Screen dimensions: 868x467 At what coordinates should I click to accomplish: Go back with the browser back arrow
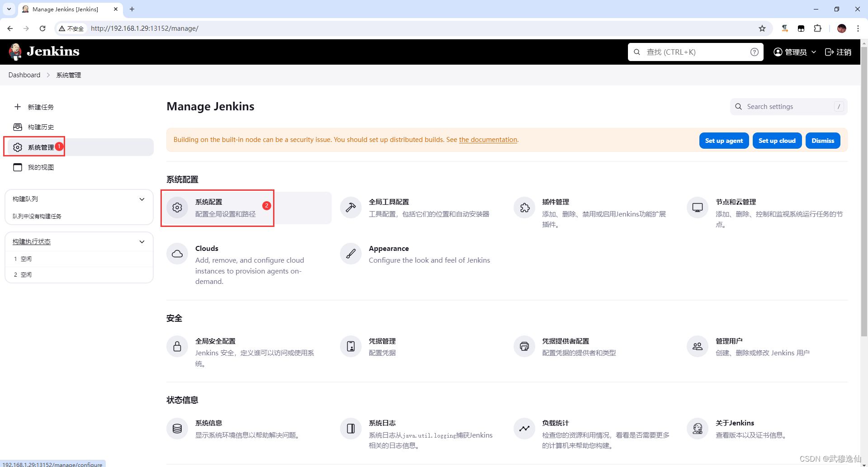click(10, 28)
